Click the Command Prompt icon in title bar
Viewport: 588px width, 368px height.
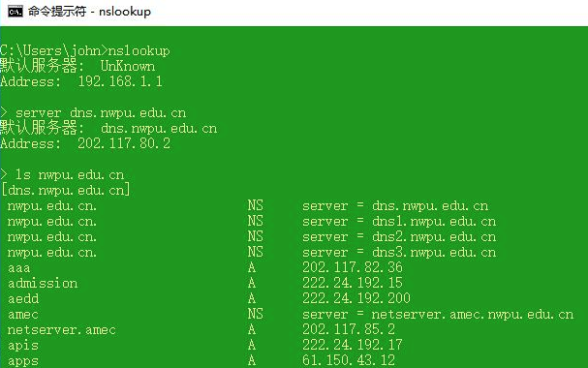coord(15,12)
